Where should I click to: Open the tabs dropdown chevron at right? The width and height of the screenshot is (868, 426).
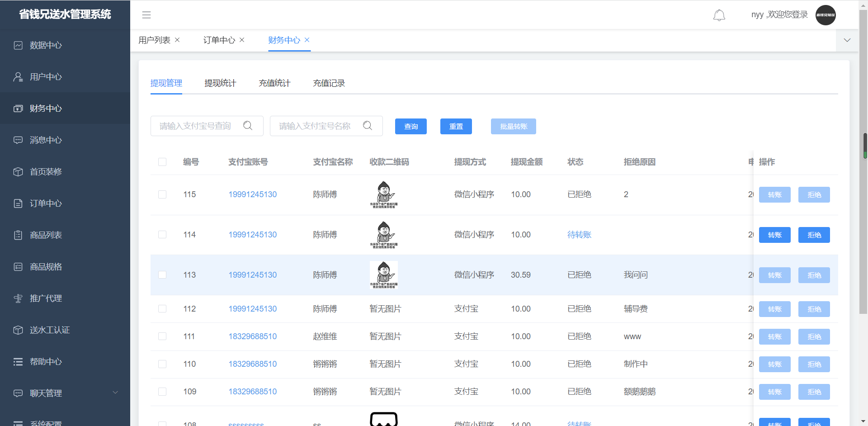[847, 40]
